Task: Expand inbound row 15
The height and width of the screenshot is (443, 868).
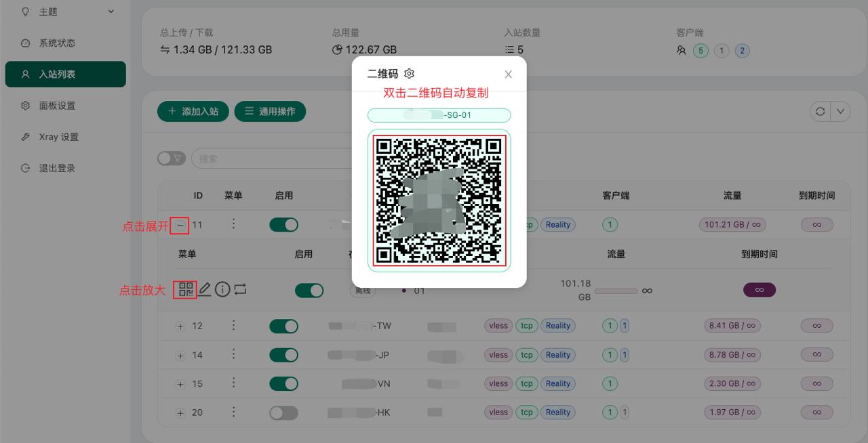Action: click(x=180, y=384)
